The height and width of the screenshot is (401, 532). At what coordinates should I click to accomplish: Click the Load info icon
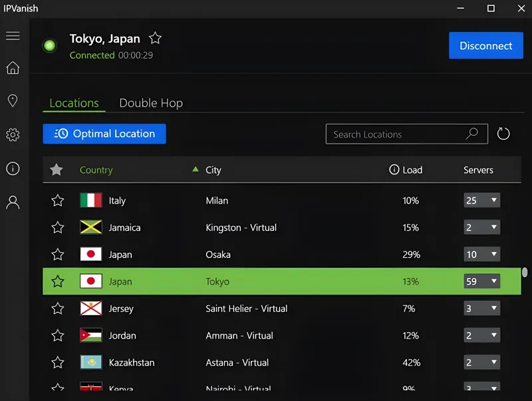click(x=394, y=170)
